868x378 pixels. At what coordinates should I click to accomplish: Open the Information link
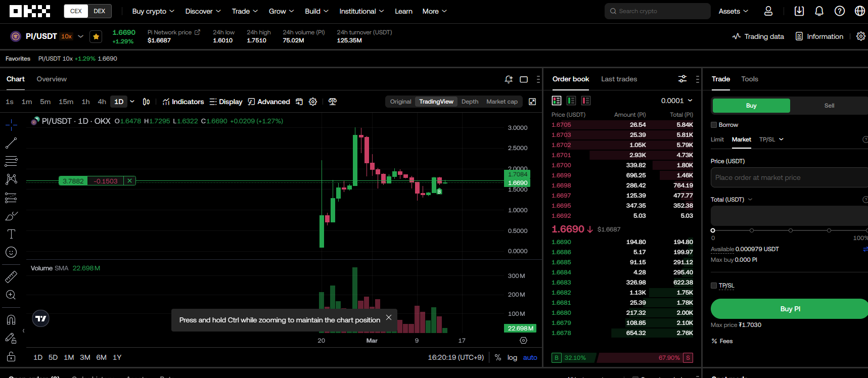pos(819,36)
